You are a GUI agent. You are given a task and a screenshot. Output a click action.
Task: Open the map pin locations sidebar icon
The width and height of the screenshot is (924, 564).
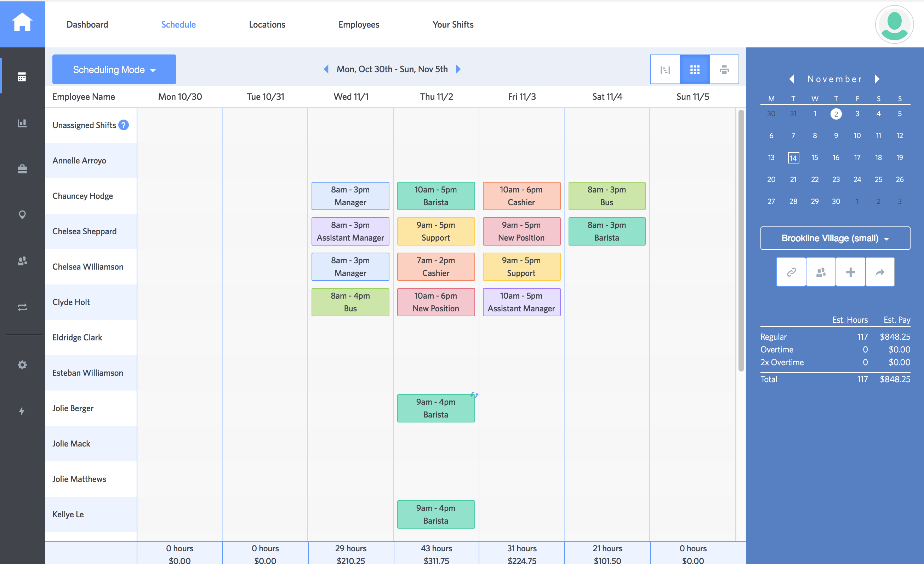(22, 215)
